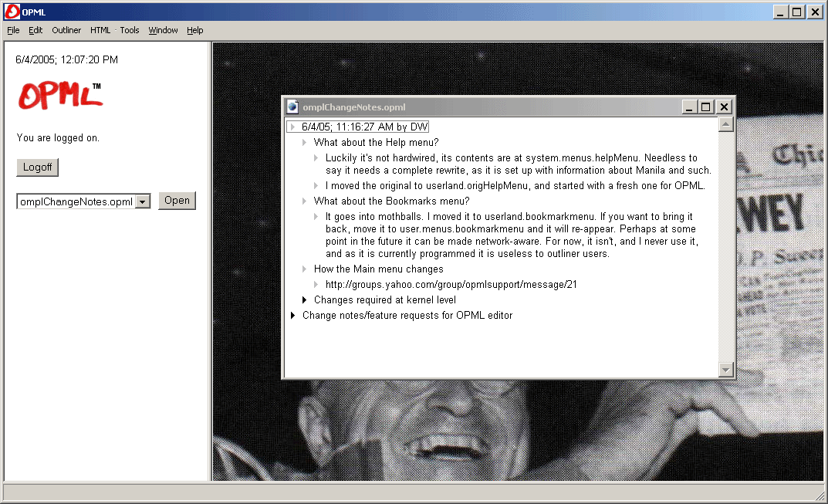
Task: Close the omplChangeNotes.opml document window
Action: click(724, 107)
